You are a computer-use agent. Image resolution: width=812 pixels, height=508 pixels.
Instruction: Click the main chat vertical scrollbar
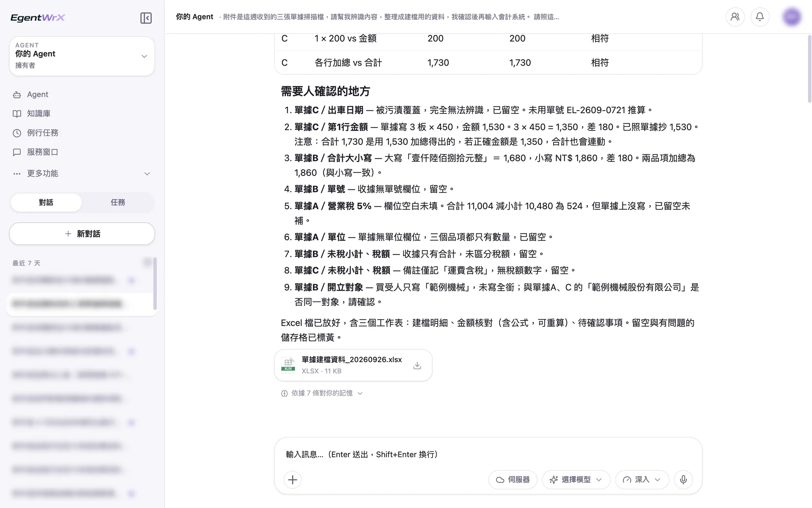click(809, 69)
